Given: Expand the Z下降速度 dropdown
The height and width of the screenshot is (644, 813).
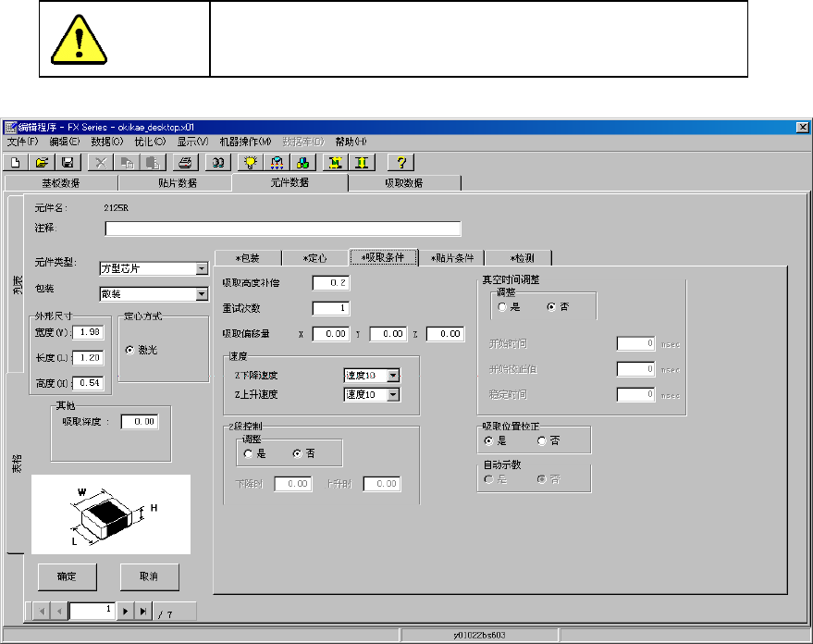Looking at the screenshot, I should coord(393,376).
